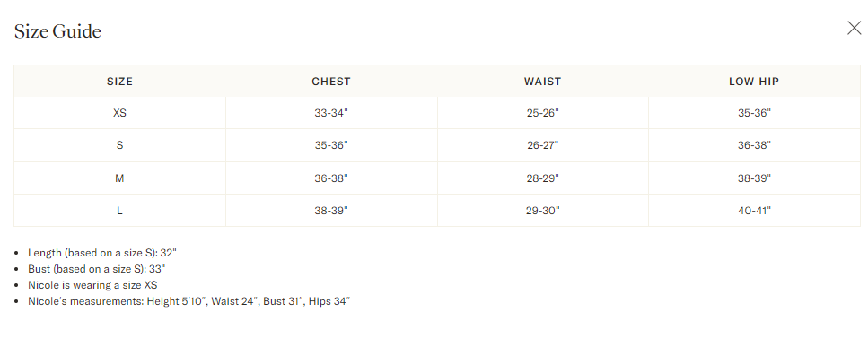The height and width of the screenshot is (338, 868).
Task: Click the 29-30" waist value
Action: (542, 210)
